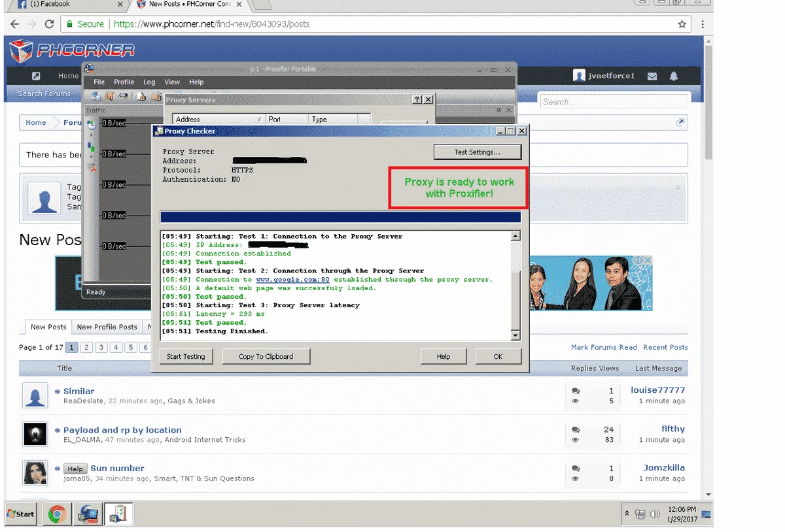Confirm Proxy Checker with OK
This screenshot has height=532, width=785.
(x=498, y=356)
